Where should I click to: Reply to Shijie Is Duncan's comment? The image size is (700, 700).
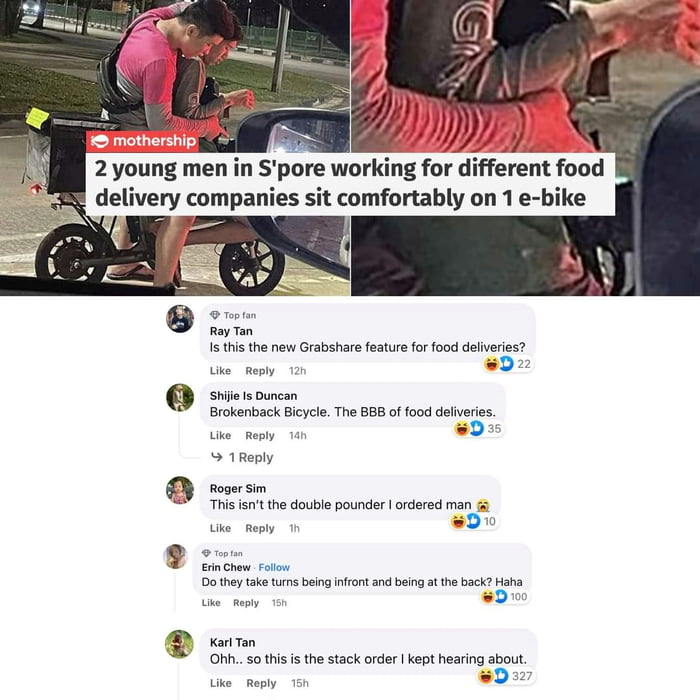(x=260, y=435)
